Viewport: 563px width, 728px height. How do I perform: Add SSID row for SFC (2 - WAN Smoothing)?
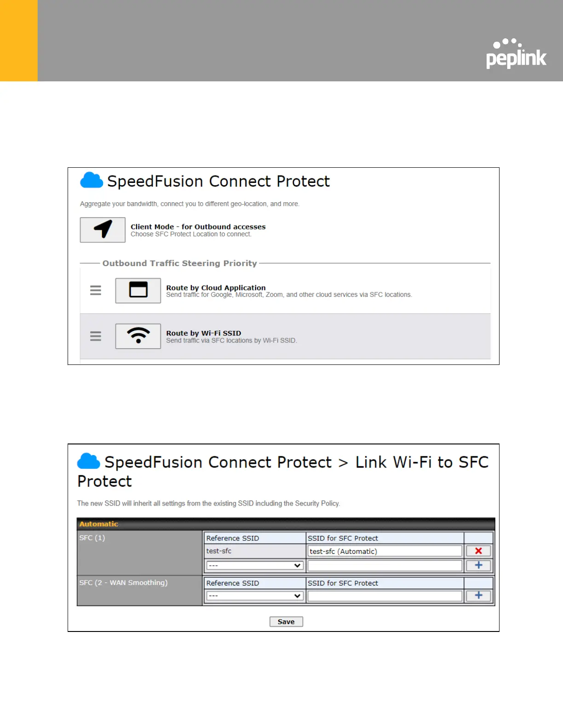(478, 596)
